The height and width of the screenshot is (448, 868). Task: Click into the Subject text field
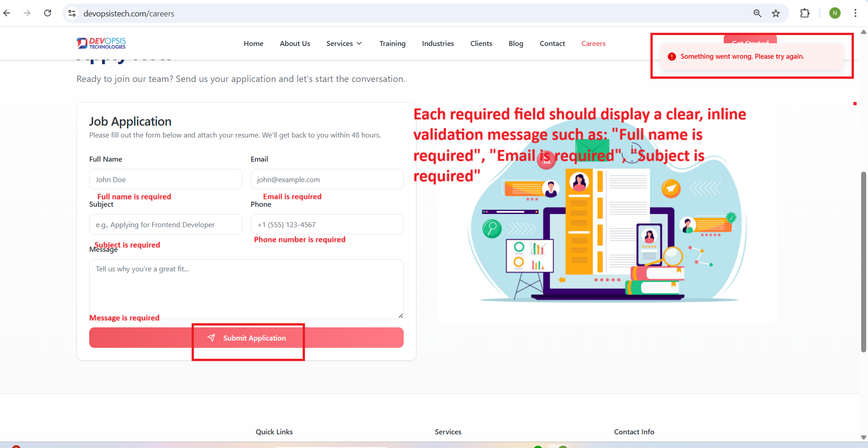166,224
